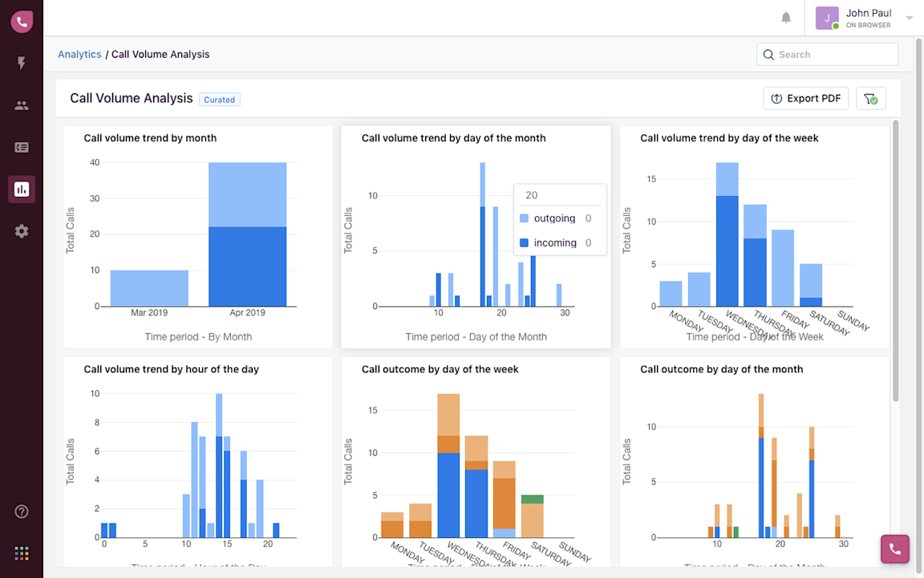
Task: Click the outgoing light-blue legend swatch in tooltip
Action: click(x=524, y=218)
